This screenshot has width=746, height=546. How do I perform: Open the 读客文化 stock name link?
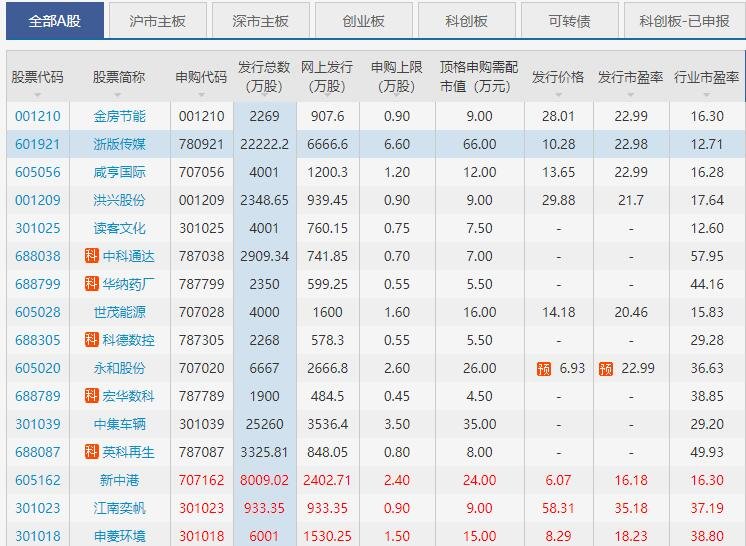pyautogui.click(x=119, y=228)
